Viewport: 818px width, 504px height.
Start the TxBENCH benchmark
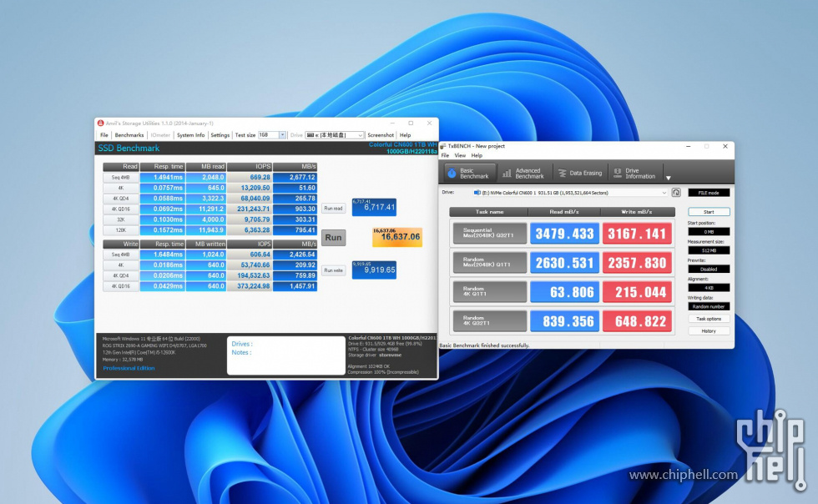coord(709,212)
